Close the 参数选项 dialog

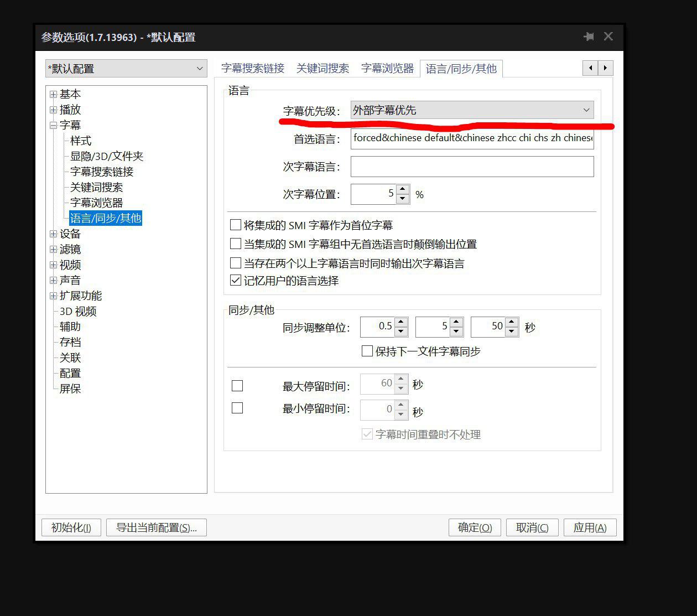click(x=608, y=37)
